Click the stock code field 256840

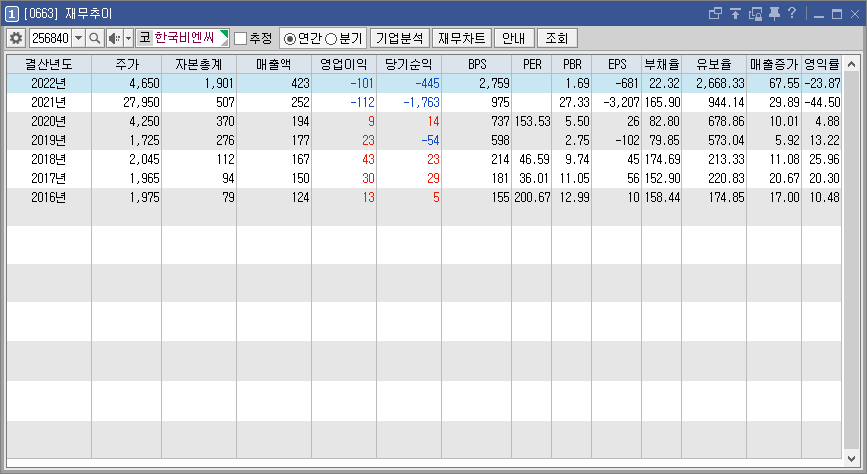[x=50, y=38]
